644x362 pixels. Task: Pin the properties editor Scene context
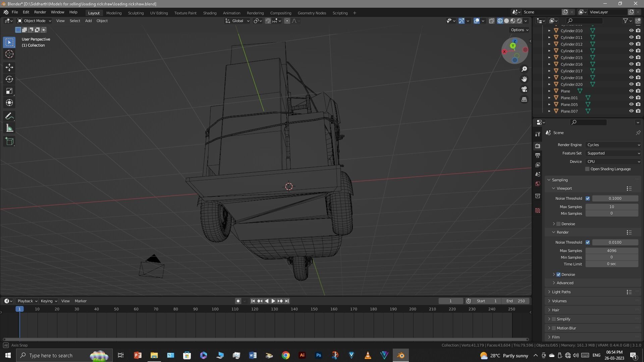[x=638, y=133]
